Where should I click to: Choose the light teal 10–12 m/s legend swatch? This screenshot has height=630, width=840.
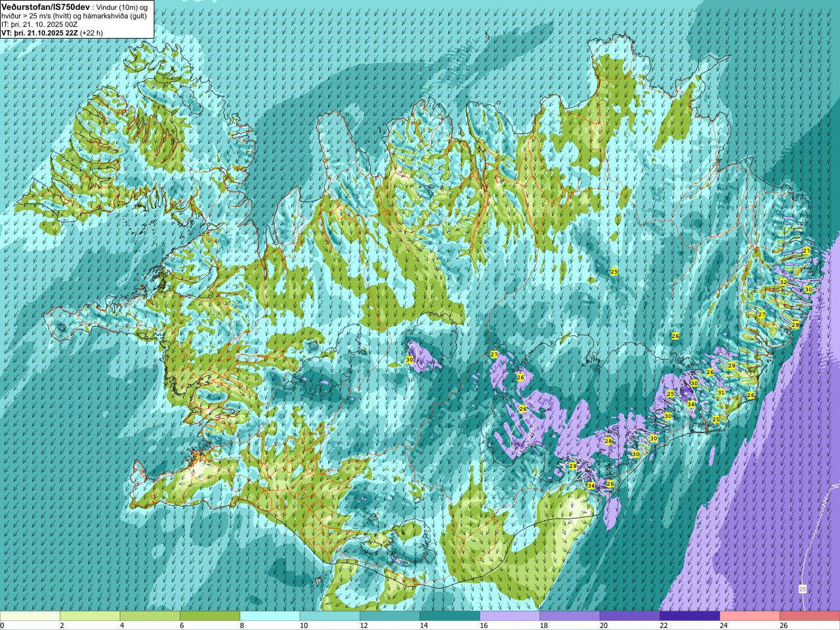pyautogui.click(x=330, y=616)
